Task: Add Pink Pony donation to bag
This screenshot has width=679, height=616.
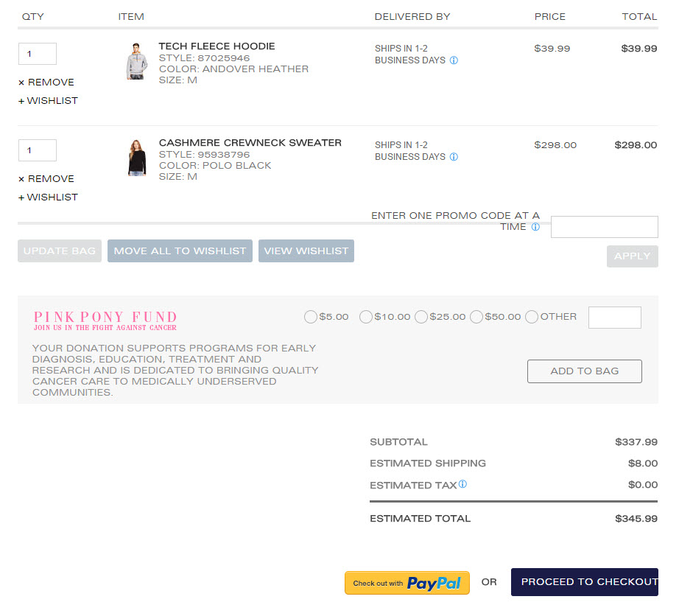Action: coord(585,371)
